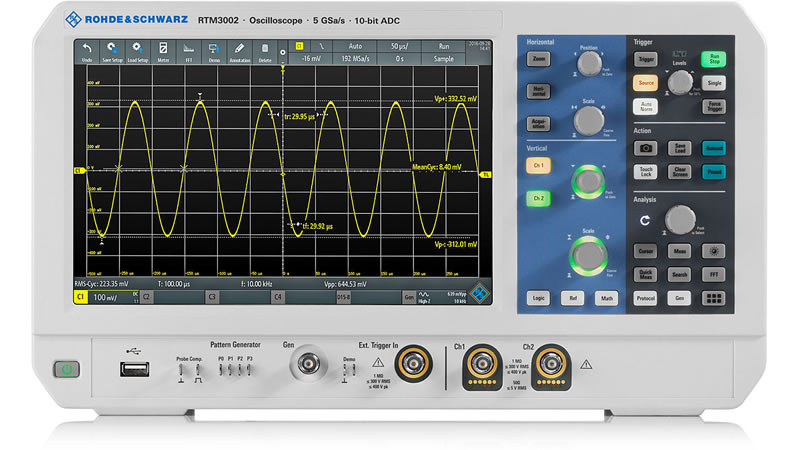
Task: Toggle the Ch 1 channel button
Action: [x=539, y=164]
